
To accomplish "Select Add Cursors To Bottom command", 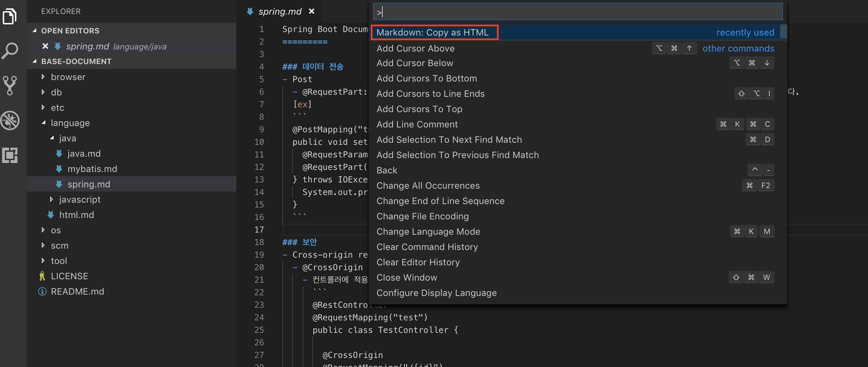I will click(578, 78).
